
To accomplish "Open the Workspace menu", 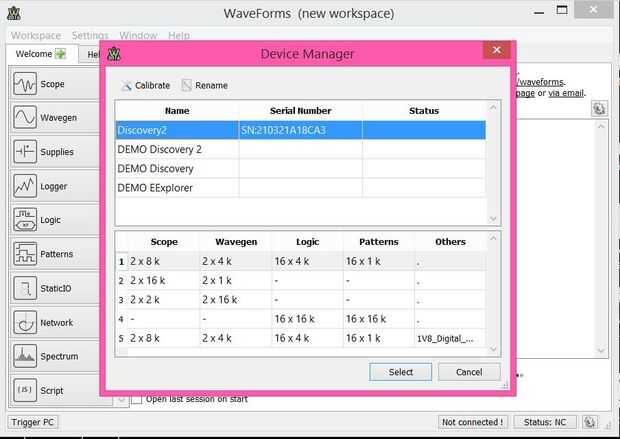I will click(x=36, y=36).
